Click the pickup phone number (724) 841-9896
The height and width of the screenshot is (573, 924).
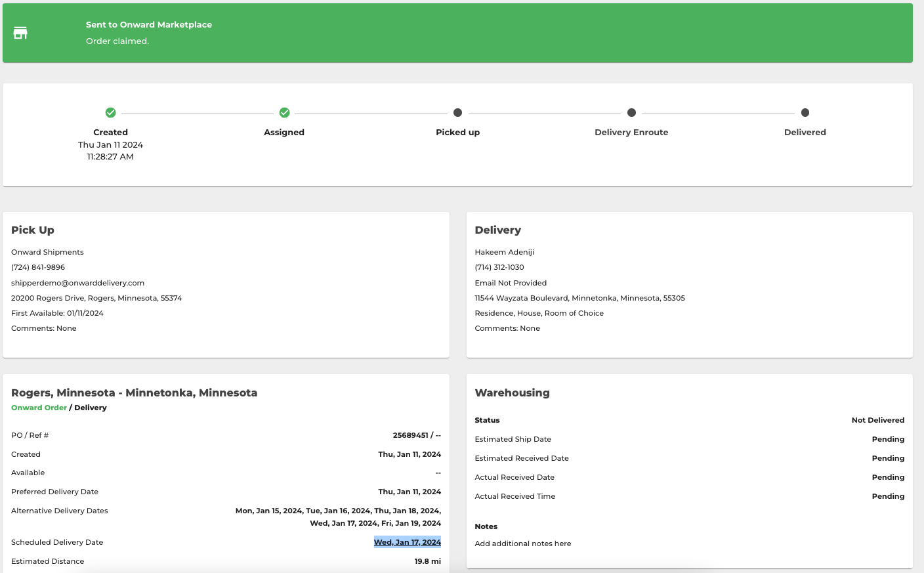[x=38, y=267]
